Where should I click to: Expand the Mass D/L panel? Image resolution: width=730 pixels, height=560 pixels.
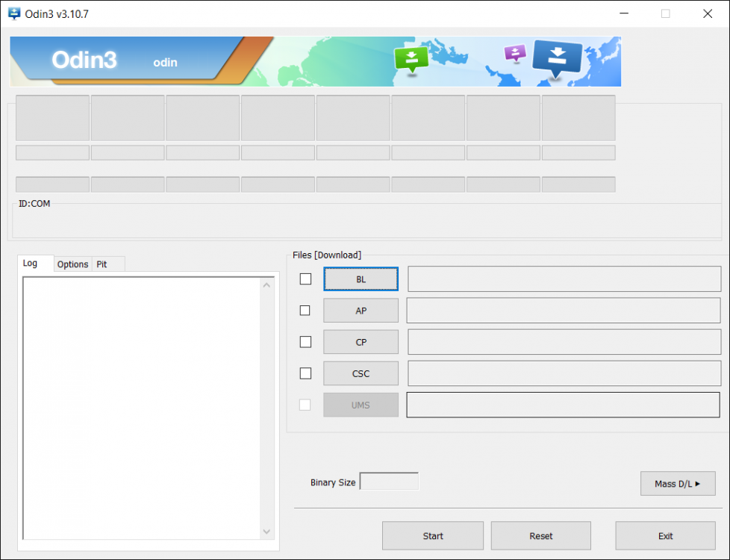pyautogui.click(x=677, y=483)
